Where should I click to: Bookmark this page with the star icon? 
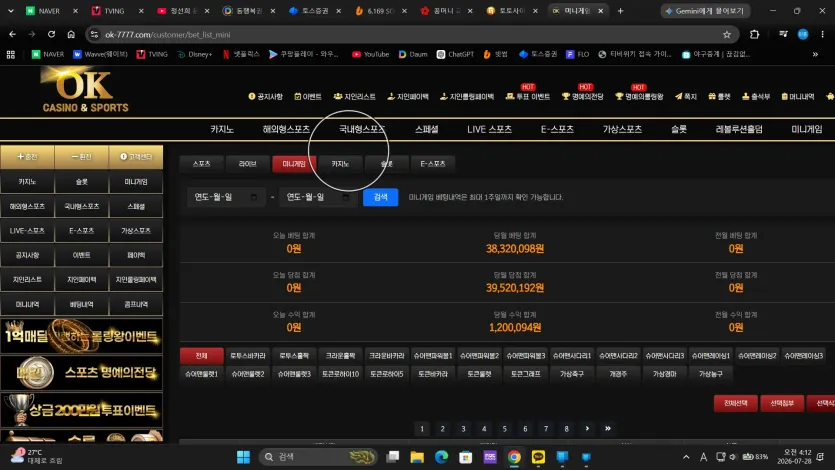[x=727, y=35]
